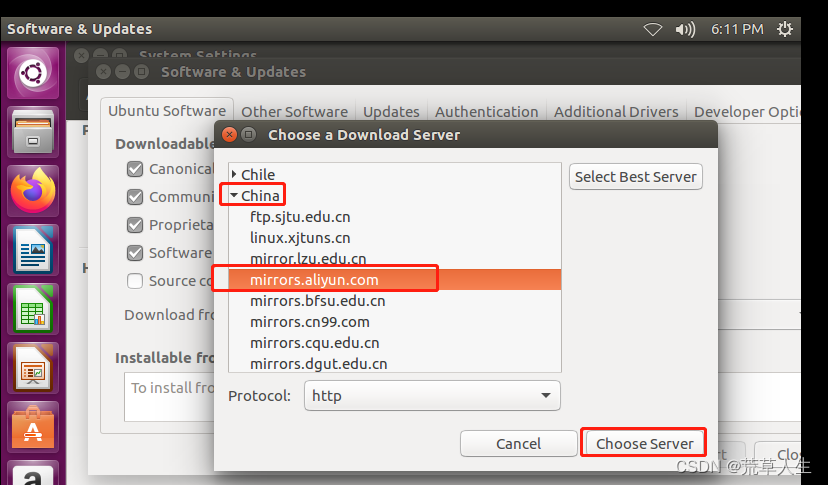This screenshot has height=485, width=828.
Task: Select mirrors.cn99.com server
Action: click(394, 322)
